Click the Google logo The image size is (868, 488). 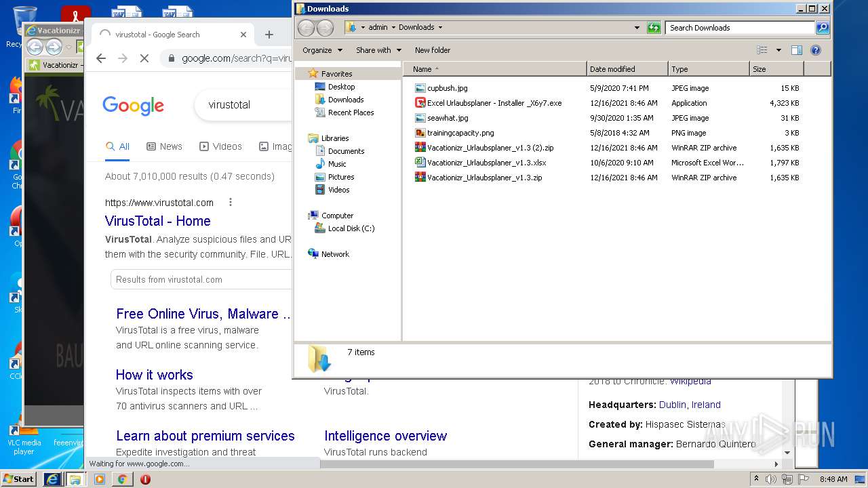tap(134, 105)
